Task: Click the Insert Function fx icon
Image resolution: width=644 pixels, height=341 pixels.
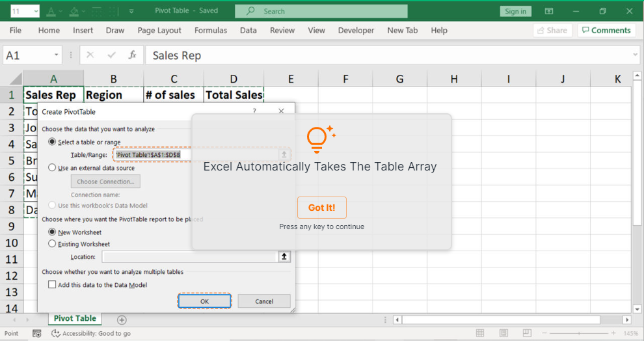Action: [x=132, y=55]
